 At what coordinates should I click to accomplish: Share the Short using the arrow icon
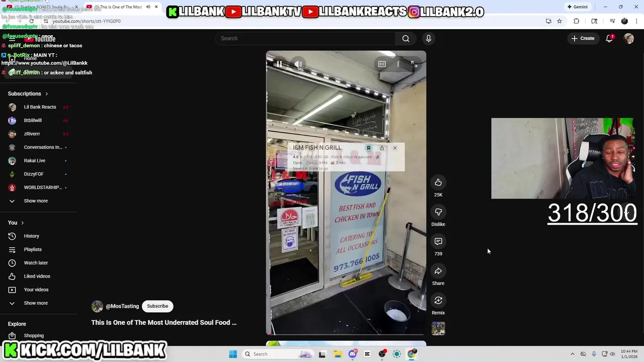(x=438, y=271)
